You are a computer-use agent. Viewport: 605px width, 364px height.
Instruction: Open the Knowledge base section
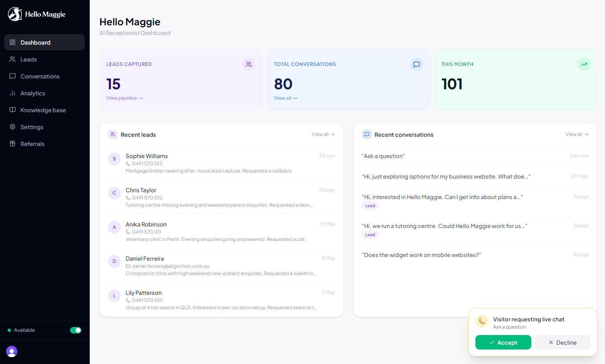44,110
